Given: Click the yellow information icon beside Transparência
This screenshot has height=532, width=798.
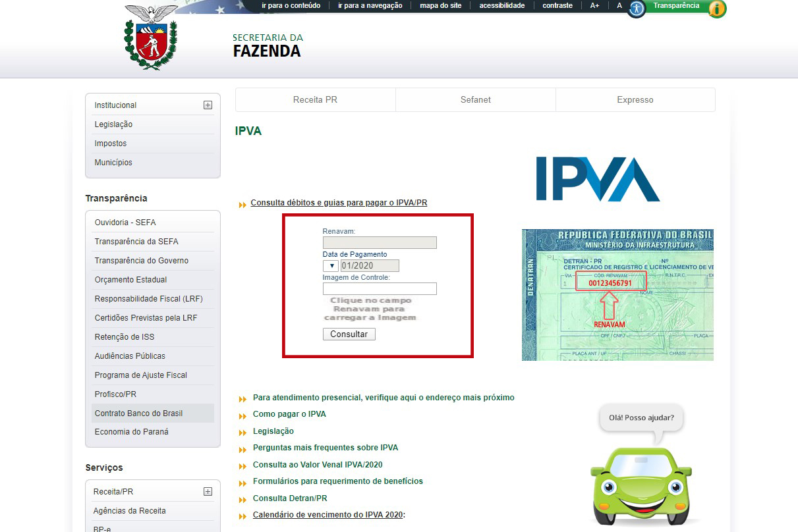Looking at the screenshot, I should [716, 10].
